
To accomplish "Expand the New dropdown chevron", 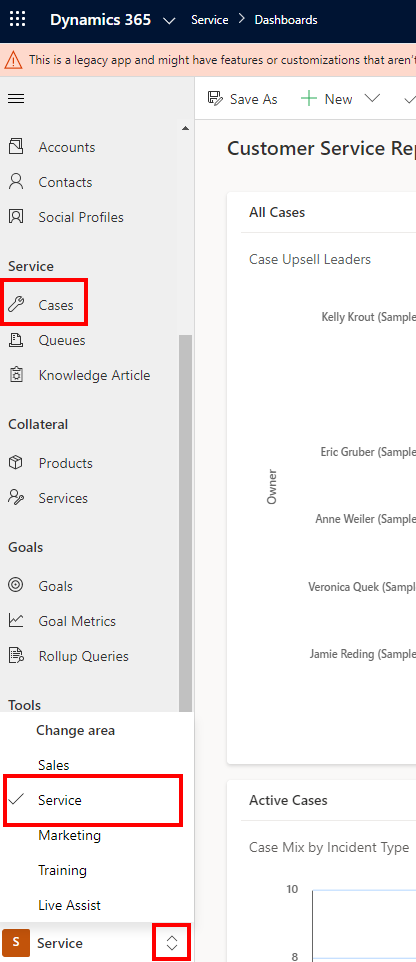I will (372, 98).
